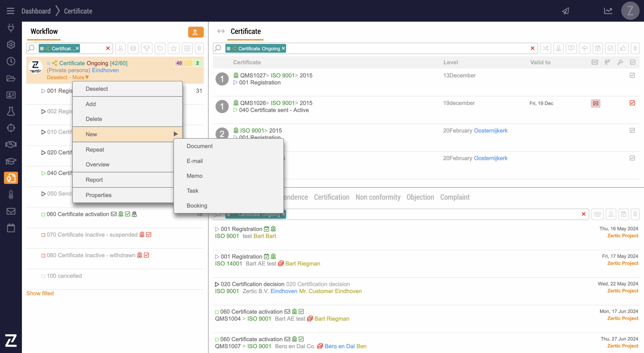
Task: Click the shuffle icon in Certificate toolbar
Action: click(x=545, y=48)
